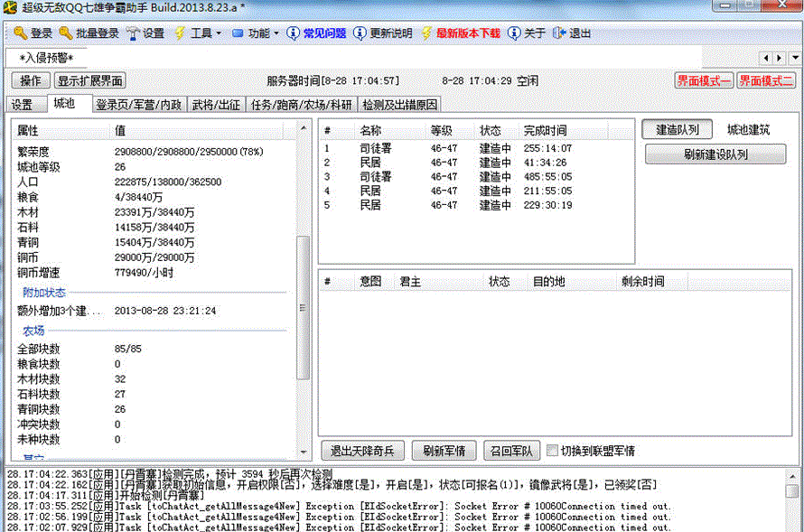Toggle 切换到联盟军情 checkbox
The width and height of the screenshot is (804, 532).
[x=552, y=451]
